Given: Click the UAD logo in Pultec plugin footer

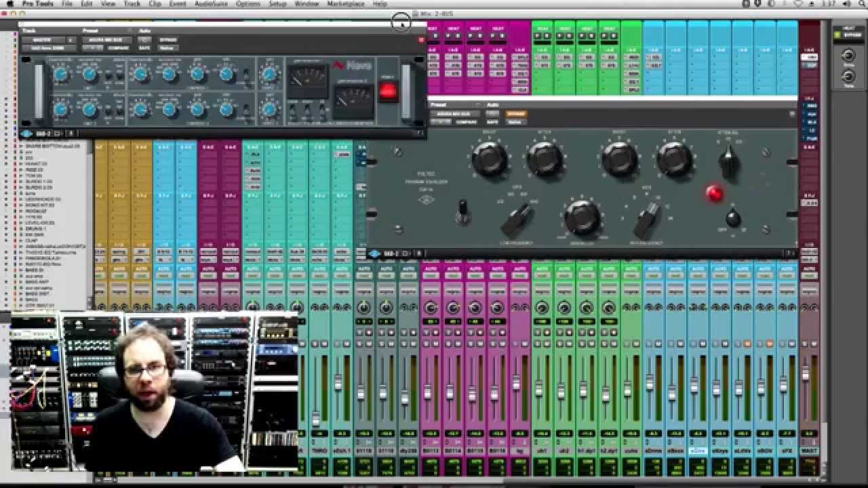Looking at the screenshot, I should (374, 253).
